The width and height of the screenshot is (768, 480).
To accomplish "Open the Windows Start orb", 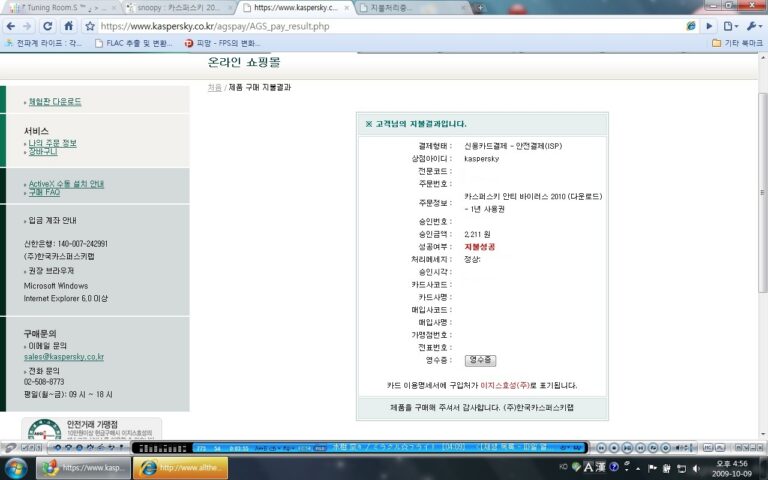I will tap(16, 468).
